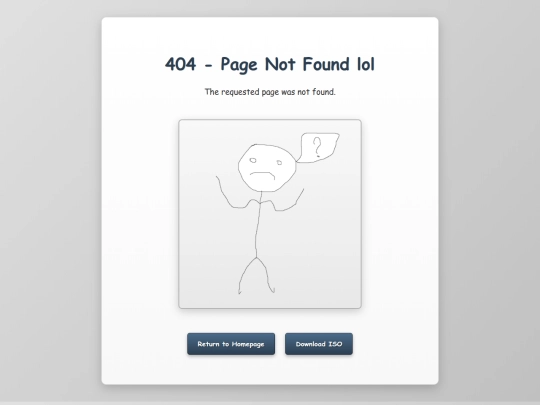Click the stick figure's right leg
The height and width of the screenshot is (405, 540).
[266, 276]
